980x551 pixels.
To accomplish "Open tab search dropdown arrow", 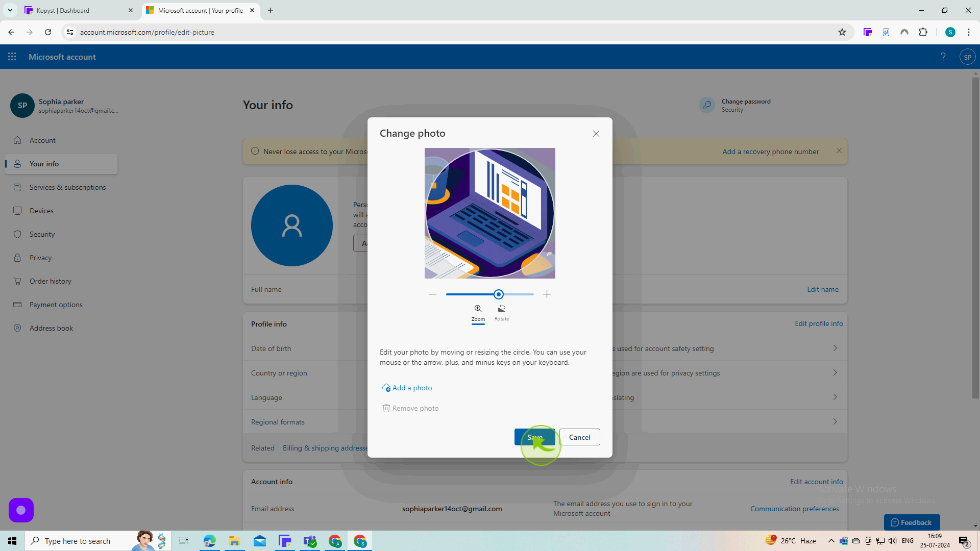I will tap(10, 10).
